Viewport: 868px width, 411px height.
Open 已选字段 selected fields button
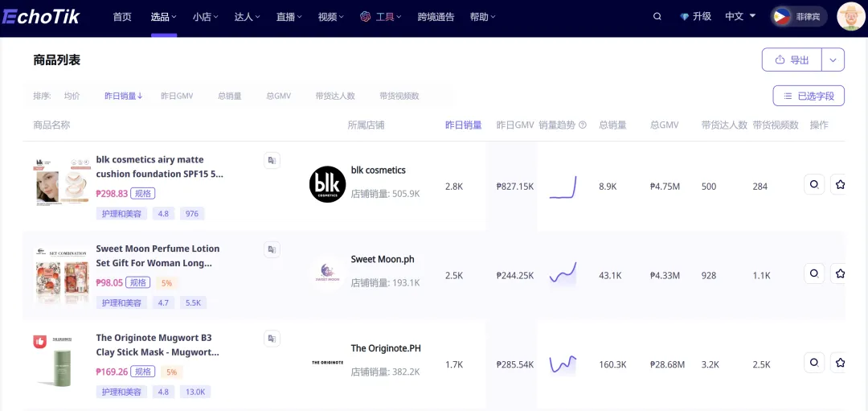[x=809, y=96]
